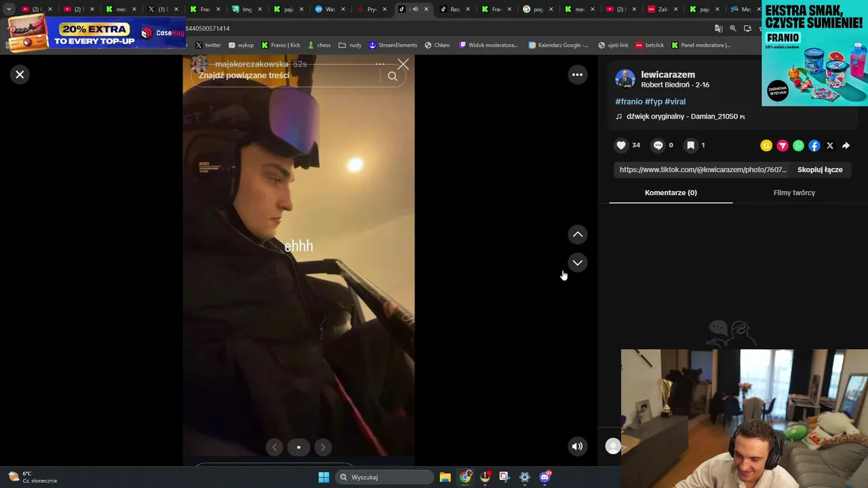This screenshot has height=488, width=868.
Task: Open the CaseHug 20% extra banner
Action: click(95, 33)
